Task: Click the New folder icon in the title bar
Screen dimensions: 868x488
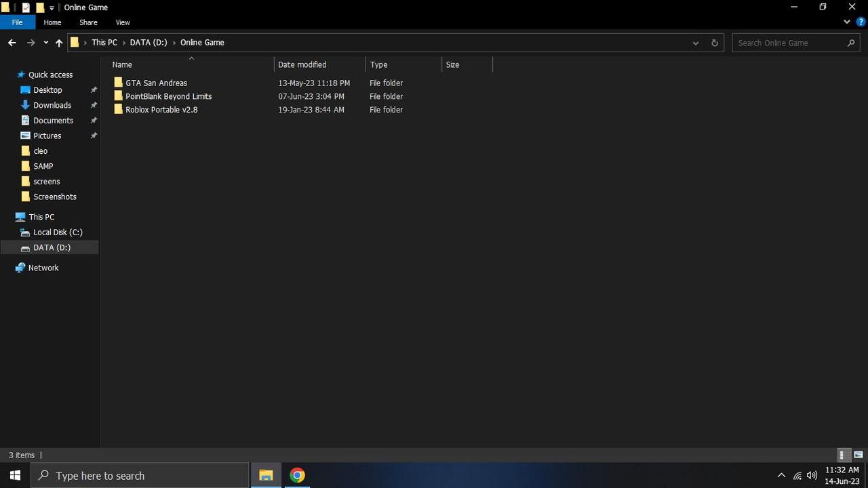Action: (40, 7)
